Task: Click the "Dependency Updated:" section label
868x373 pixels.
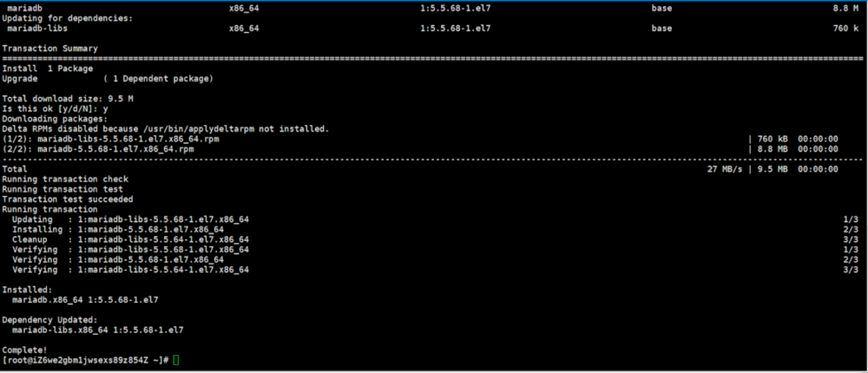Action: (49, 319)
